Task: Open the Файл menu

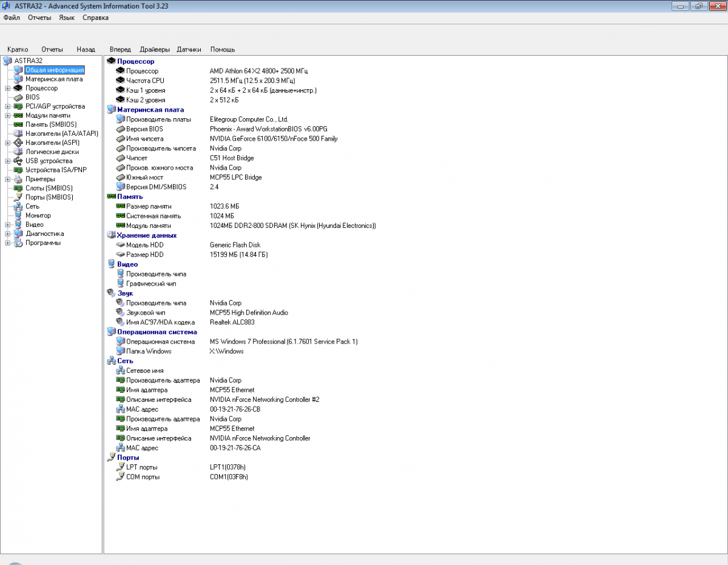Action: 12,18
